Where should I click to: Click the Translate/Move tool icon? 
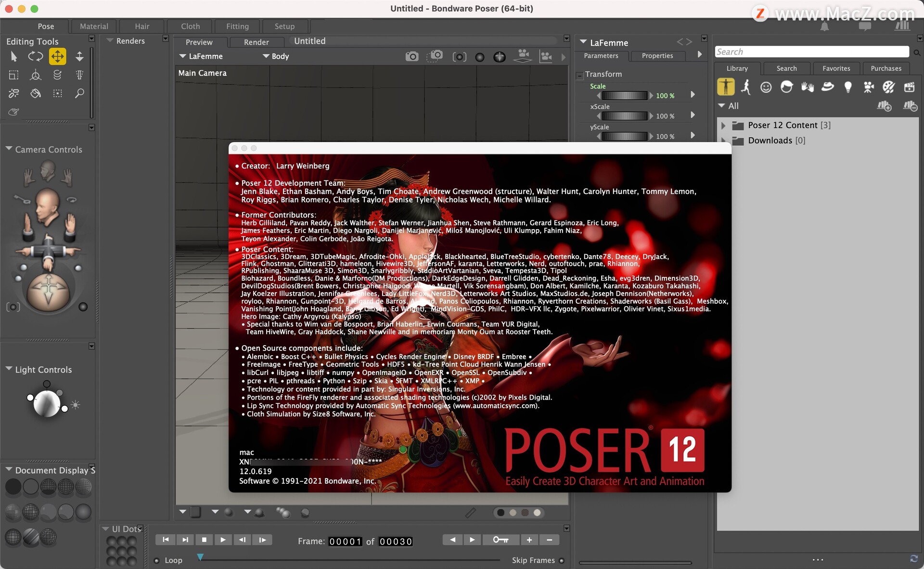pos(57,56)
